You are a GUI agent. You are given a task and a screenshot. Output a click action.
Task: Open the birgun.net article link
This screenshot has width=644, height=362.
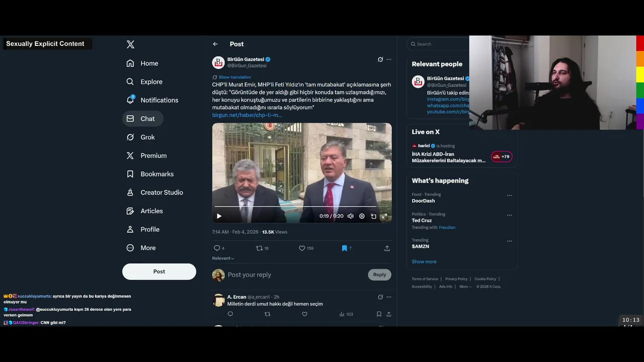click(x=247, y=115)
